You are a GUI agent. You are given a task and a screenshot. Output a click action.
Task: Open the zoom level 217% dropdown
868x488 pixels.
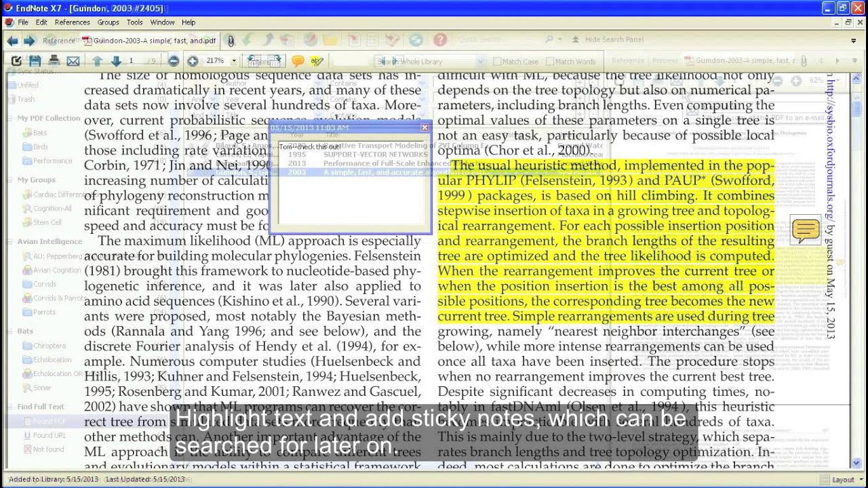[234, 61]
